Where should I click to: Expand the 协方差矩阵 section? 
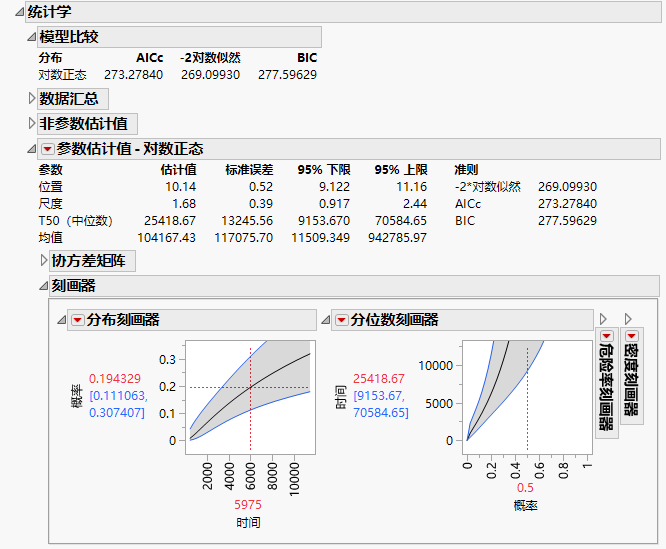tap(44, 260)
